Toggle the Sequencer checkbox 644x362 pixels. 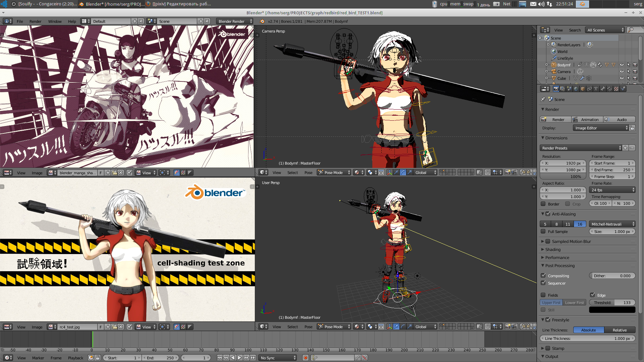543,283
